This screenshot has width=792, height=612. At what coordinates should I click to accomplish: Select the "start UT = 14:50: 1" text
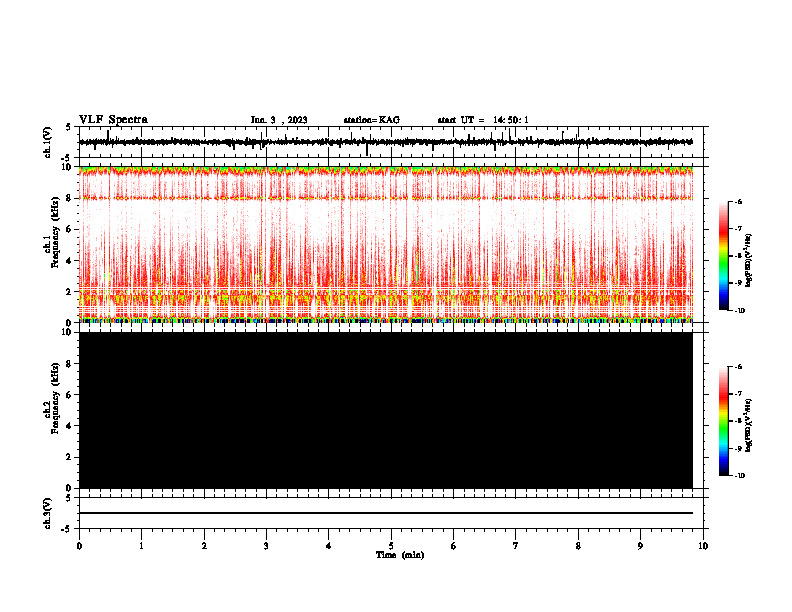pyautogui.click(x=483, y=120)
